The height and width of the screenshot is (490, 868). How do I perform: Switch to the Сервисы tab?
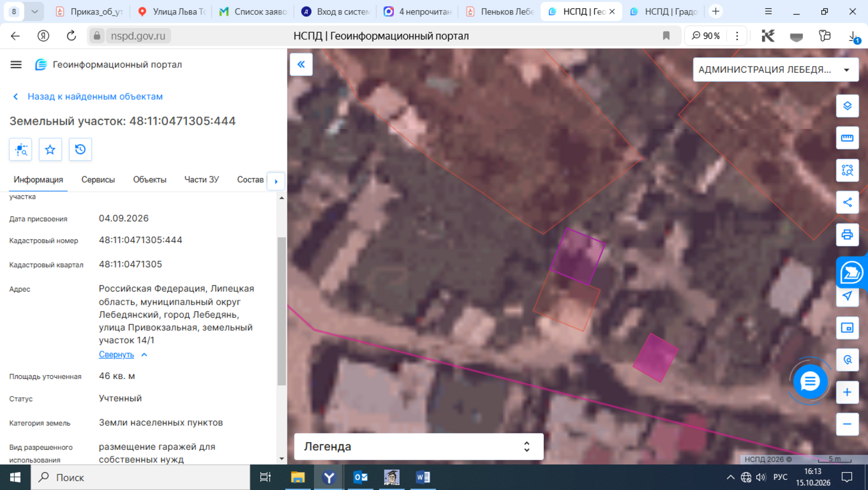pyautogui.click(x=98, y=179)
